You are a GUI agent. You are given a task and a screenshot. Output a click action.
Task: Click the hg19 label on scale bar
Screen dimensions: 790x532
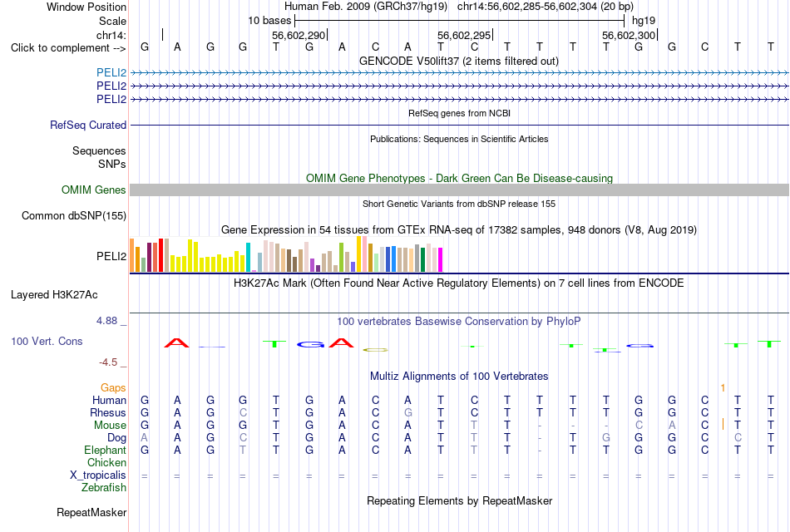pyautogui.click(x=644, y=21)
